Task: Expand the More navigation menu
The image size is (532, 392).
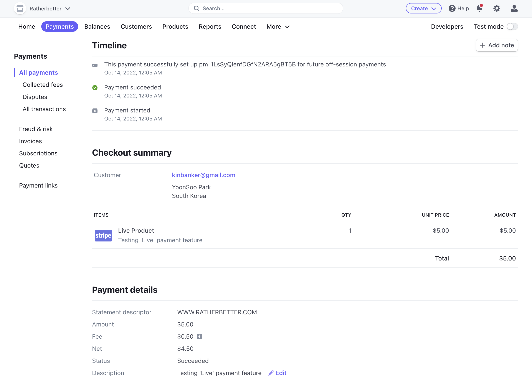Action: click(278, 26)
